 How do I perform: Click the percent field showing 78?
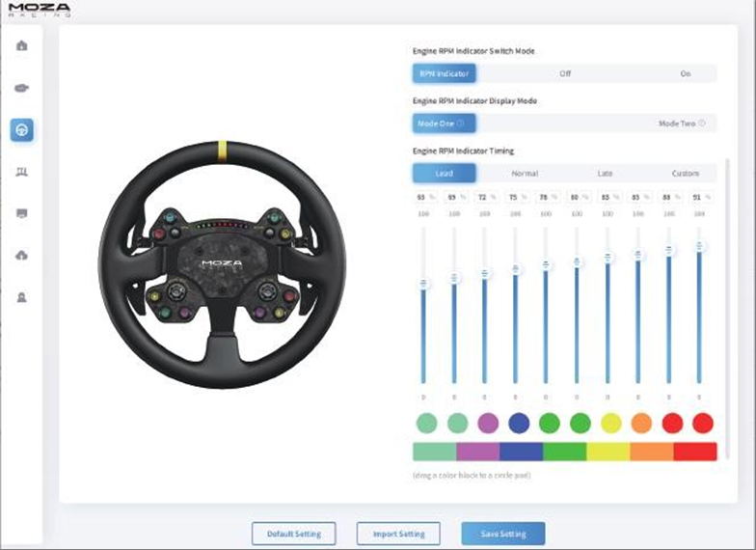point(548,197)
